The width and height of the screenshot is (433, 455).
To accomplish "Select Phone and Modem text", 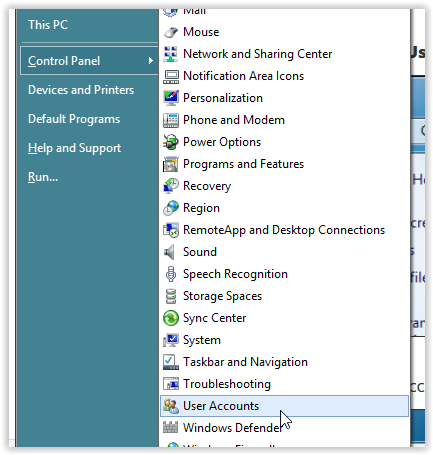I will [234, 120].
